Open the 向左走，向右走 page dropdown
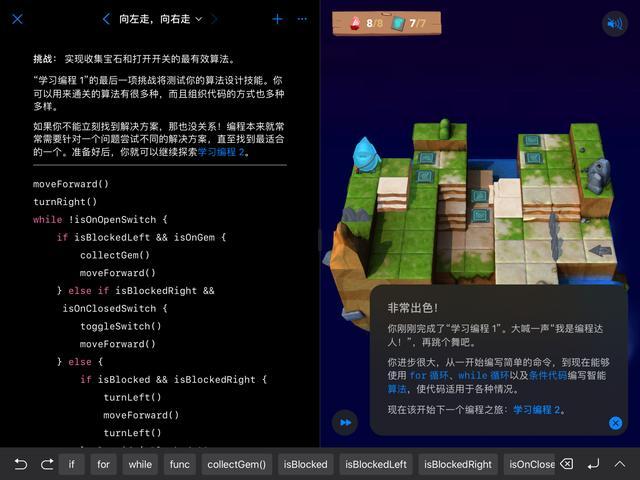640x480 pixels. tap(160, 19)
